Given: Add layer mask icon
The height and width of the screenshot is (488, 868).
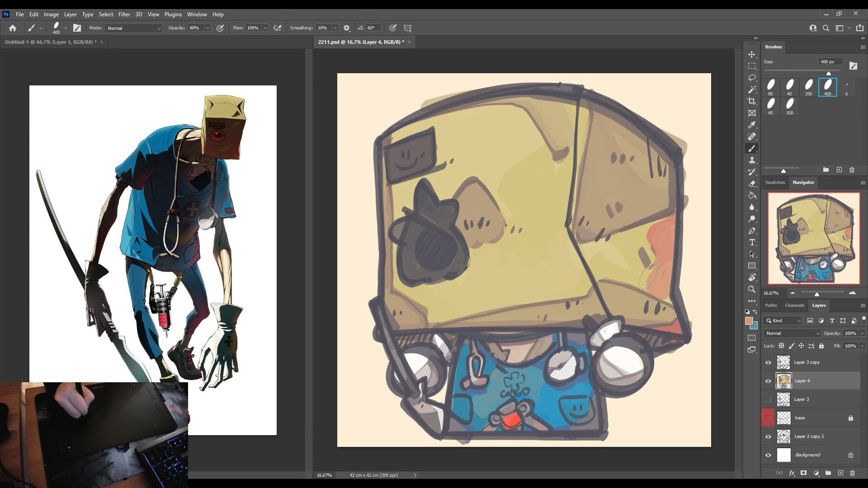Looking at the screenshot, I should point(803,473).
